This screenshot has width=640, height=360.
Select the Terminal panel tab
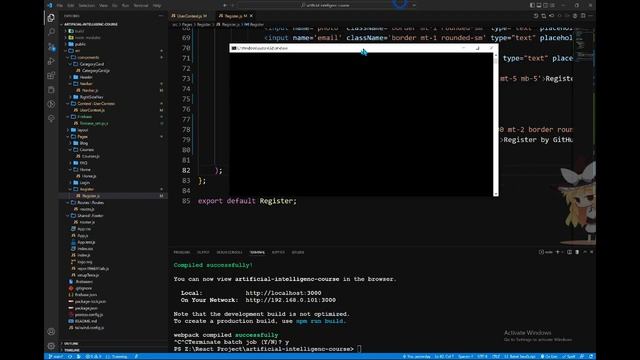[257, 252]
